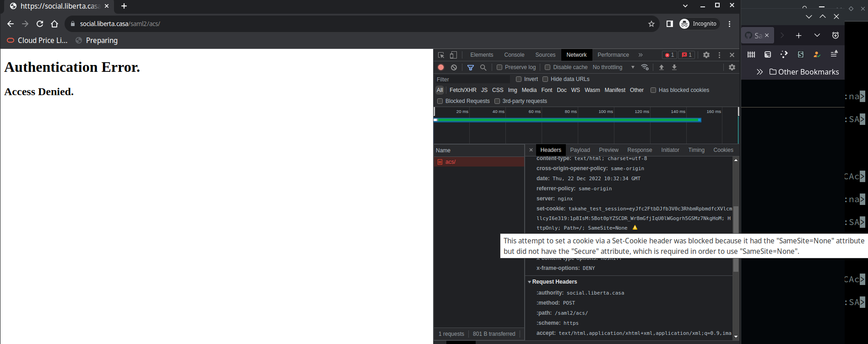The width and height of the screenshot is (868, 344).
Task: Clear the network log
Action: click(x=454, y=67)
